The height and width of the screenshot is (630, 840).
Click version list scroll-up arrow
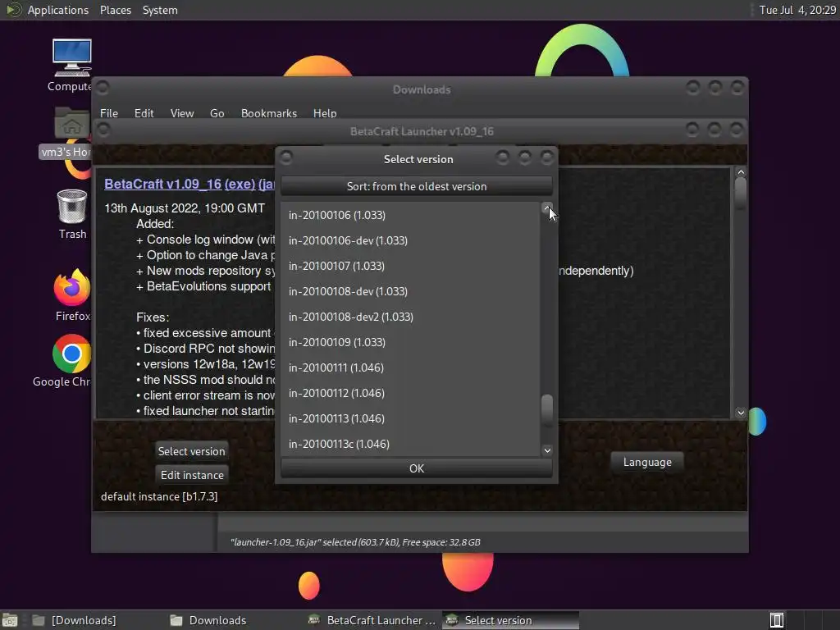tap(547, 208)
